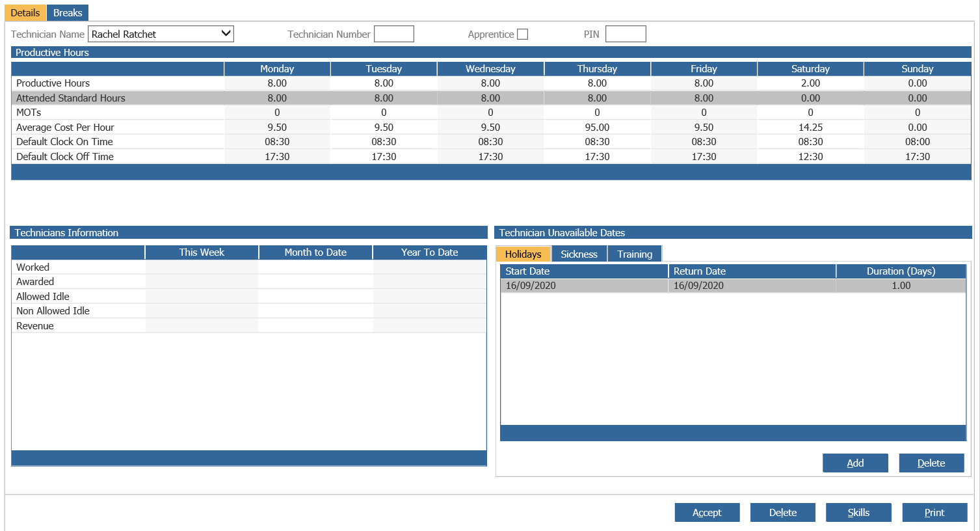
Task: Click the Print button
Action: [x=934, y=513]
